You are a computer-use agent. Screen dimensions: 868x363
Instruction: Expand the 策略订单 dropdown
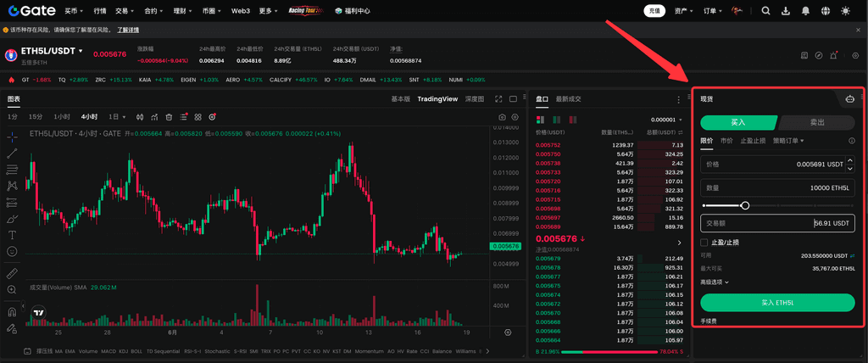coord(788,141)
